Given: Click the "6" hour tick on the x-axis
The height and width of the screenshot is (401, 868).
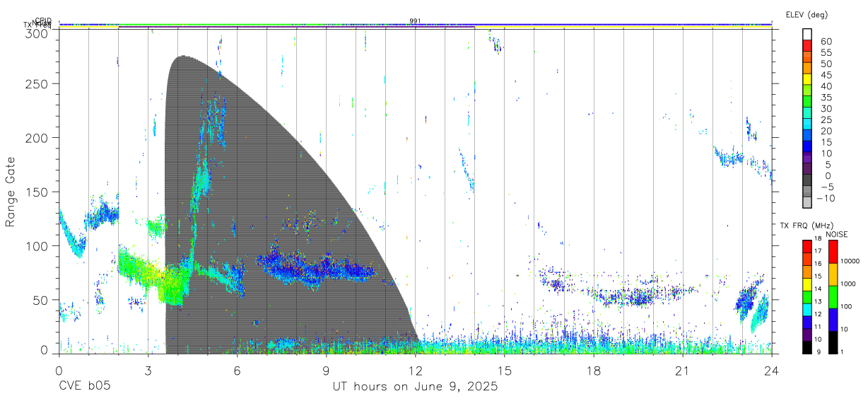Looking at the screenshot, I should click(237, 371).
